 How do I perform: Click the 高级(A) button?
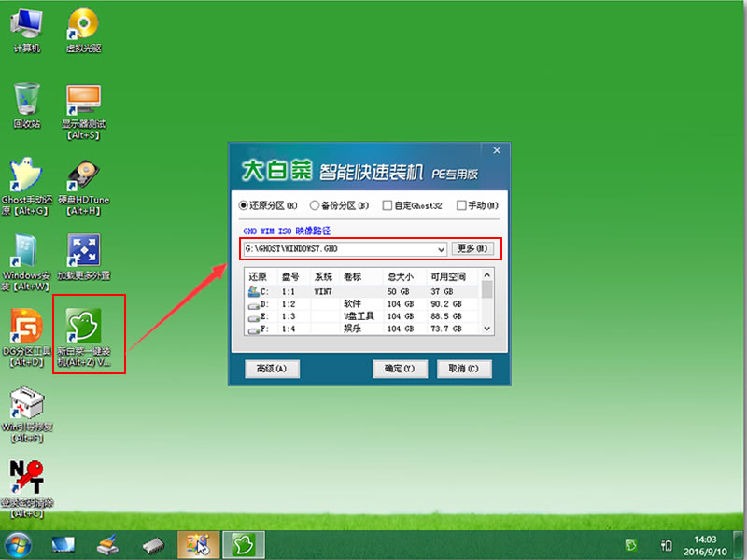click(272, 369)
